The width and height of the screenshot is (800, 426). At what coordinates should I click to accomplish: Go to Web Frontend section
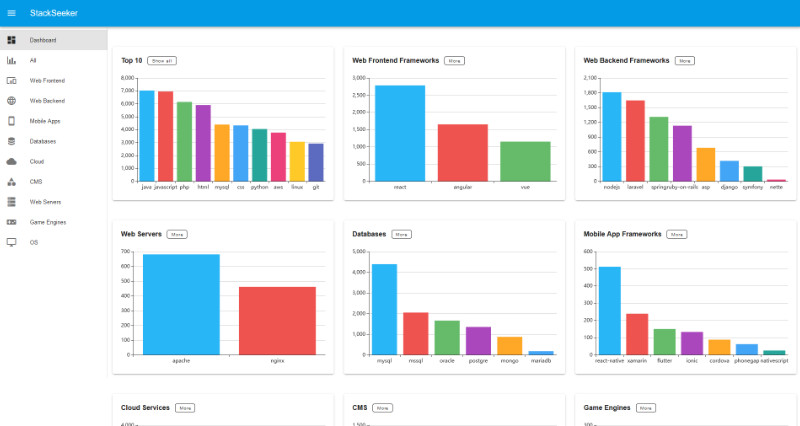(54, 81)
